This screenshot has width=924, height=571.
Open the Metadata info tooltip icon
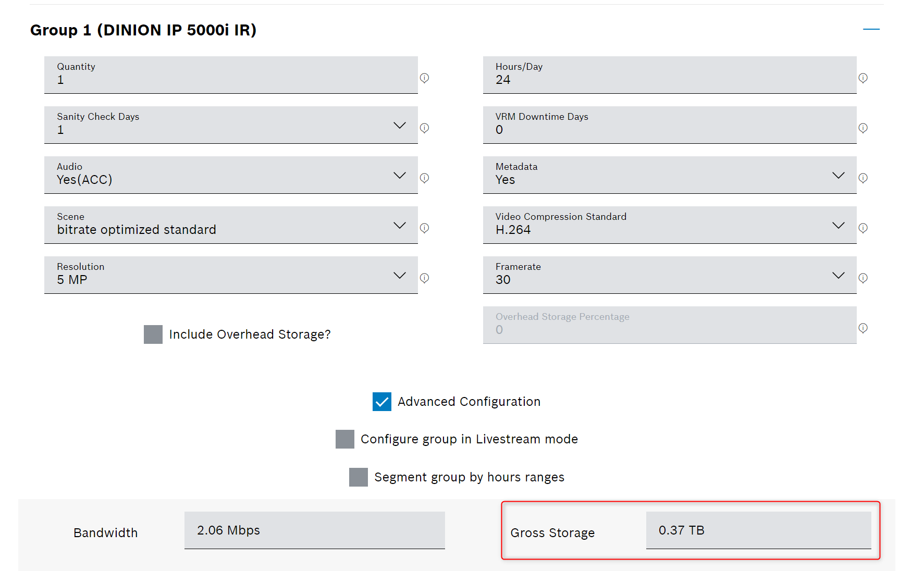coord(863,178)
